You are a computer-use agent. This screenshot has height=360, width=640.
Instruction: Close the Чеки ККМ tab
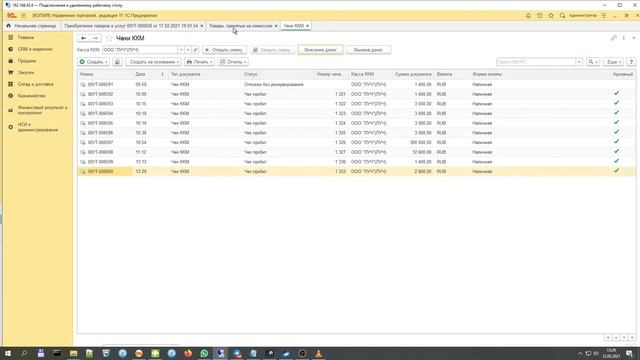[307, 26]
